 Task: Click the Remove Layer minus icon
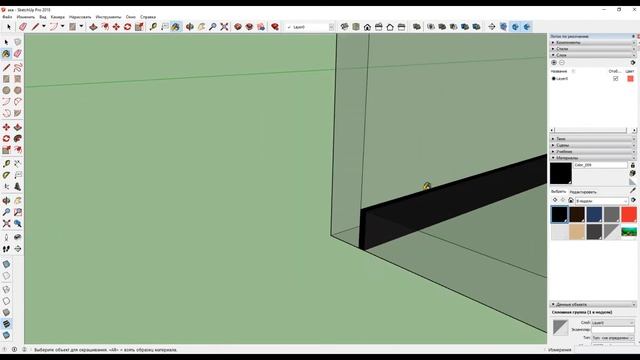(562, 62)
